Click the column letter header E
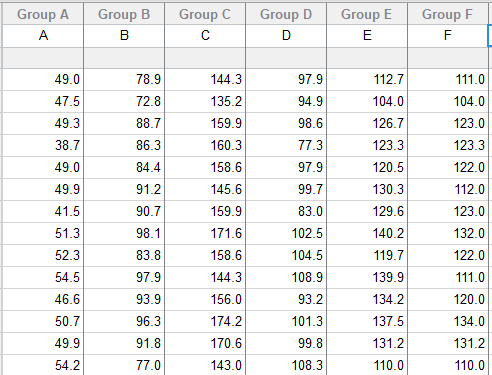 pyautogui.click(x=367, y=36)
